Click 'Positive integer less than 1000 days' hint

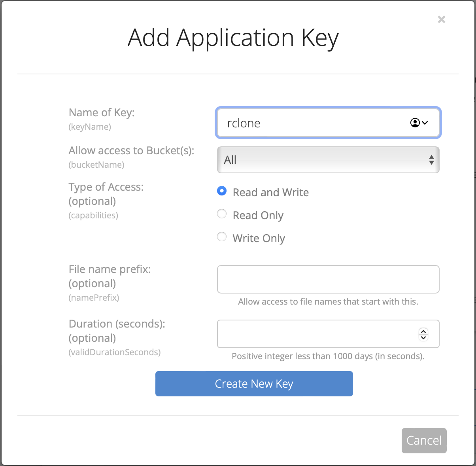[x=328, y=356]
